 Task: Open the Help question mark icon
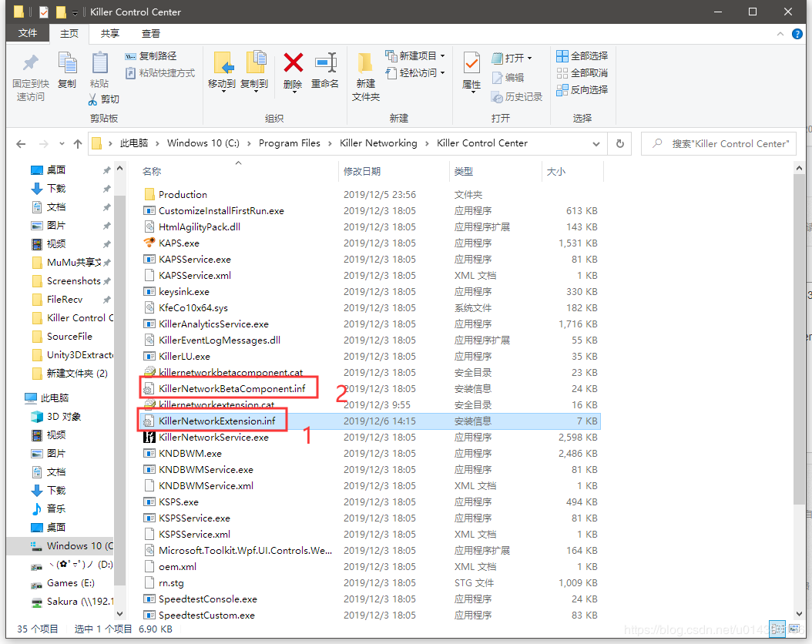click(x=797, y=34)
